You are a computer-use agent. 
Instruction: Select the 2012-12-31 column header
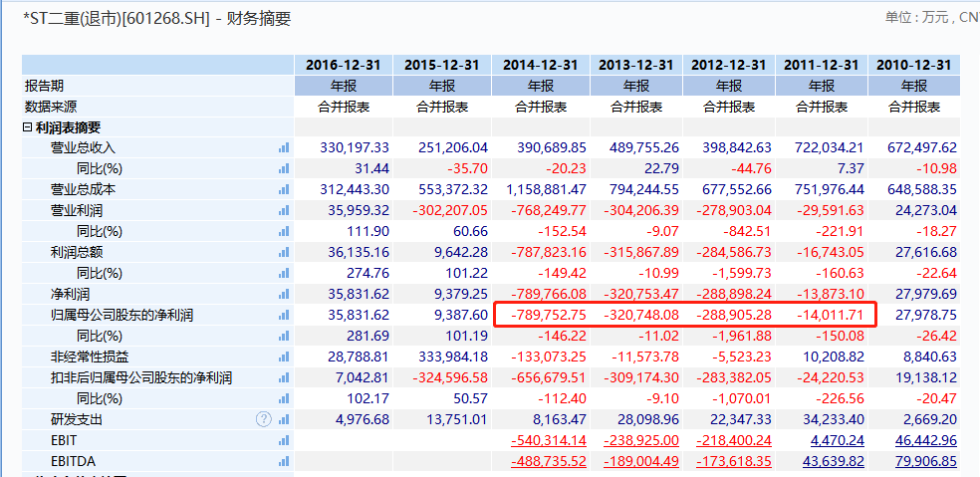pyautogui.click(x=729, y=65)
